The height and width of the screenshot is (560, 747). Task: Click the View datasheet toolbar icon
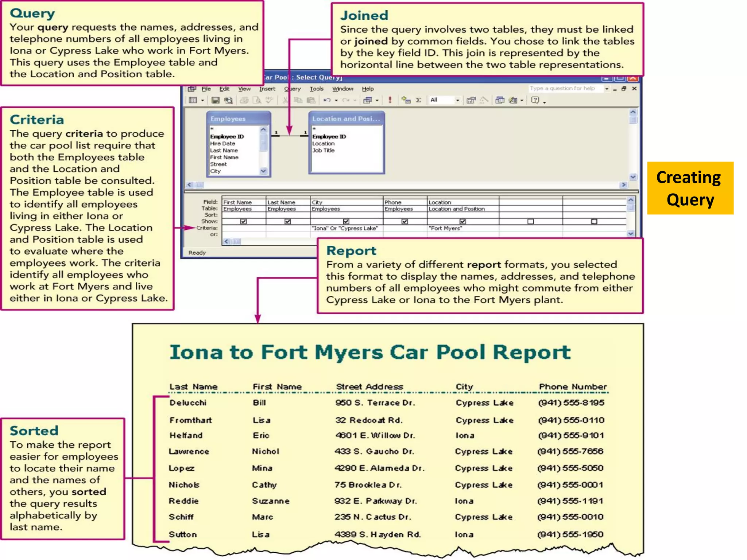193,100
